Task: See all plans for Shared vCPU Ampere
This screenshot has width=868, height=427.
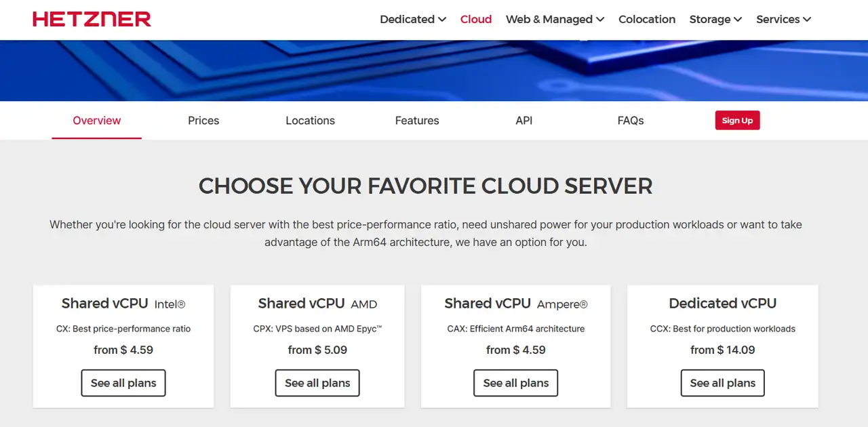Action: pos(516,383)
